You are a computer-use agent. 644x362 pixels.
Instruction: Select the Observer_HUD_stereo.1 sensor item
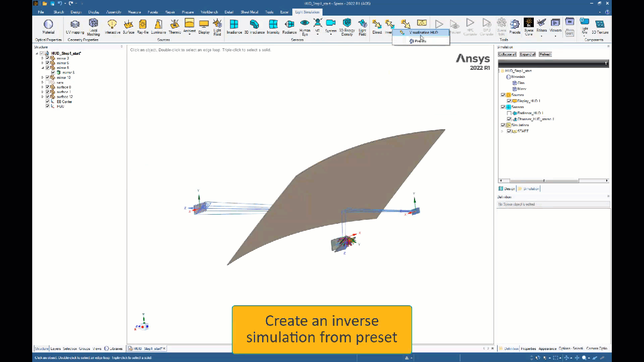[535, 119]
